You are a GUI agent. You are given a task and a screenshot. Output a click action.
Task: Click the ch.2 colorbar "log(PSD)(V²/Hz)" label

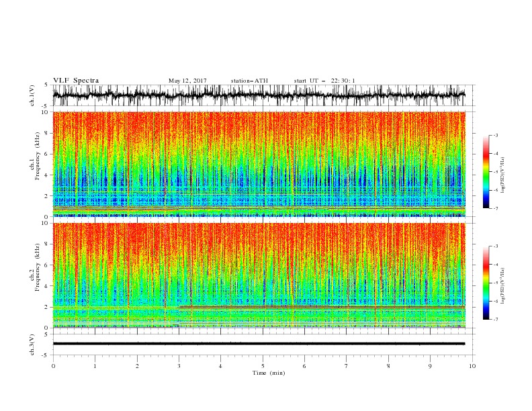[x=503, y=285]
